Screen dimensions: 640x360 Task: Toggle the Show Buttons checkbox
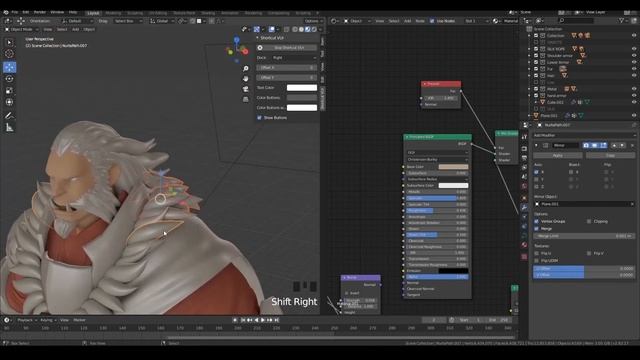(x=260, y=118)
